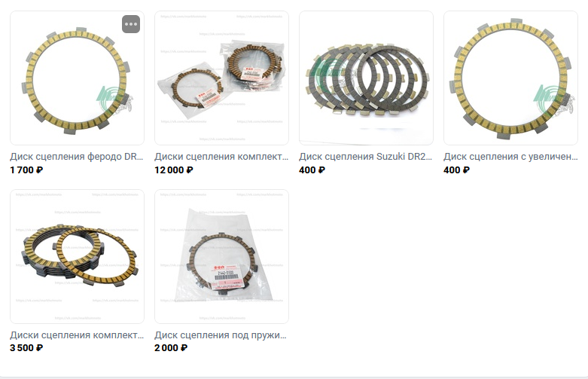The height and width of the screenshot is (379, 588).
Task: Click 400 ₽ price under 'с увеличен...' disc
Action: (x=456, y=170)
